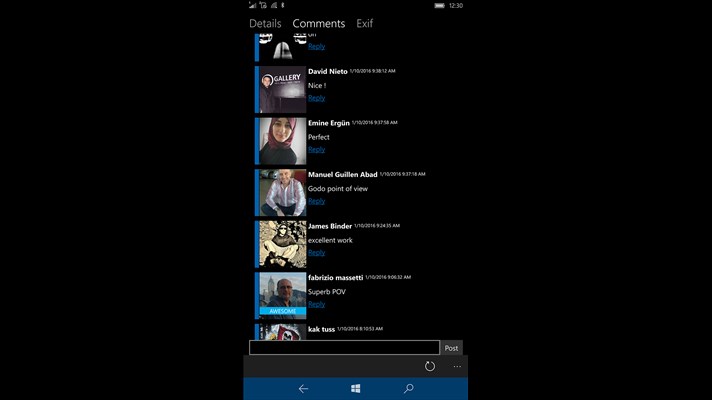Image resolution: width=712 pixels, height=400 pixels.
Task: Open the Exif tab
Action: tap(364, 24)
